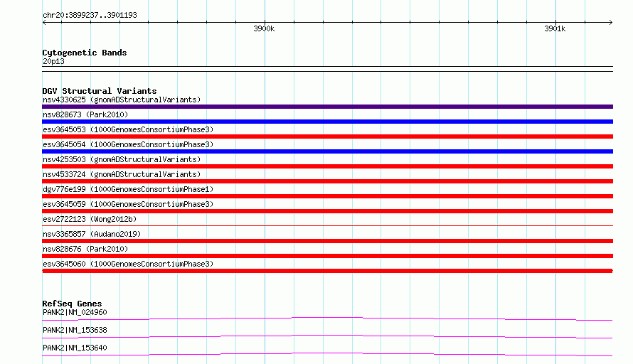
Task: Click the blue bar for nsv828673
Action: tap(327, 122)
